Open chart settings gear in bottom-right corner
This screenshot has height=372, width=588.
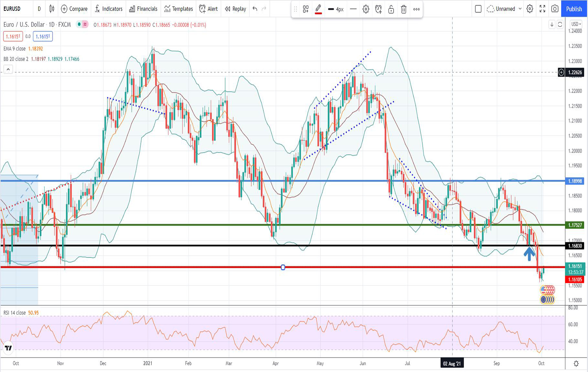[x=576, y=363]
